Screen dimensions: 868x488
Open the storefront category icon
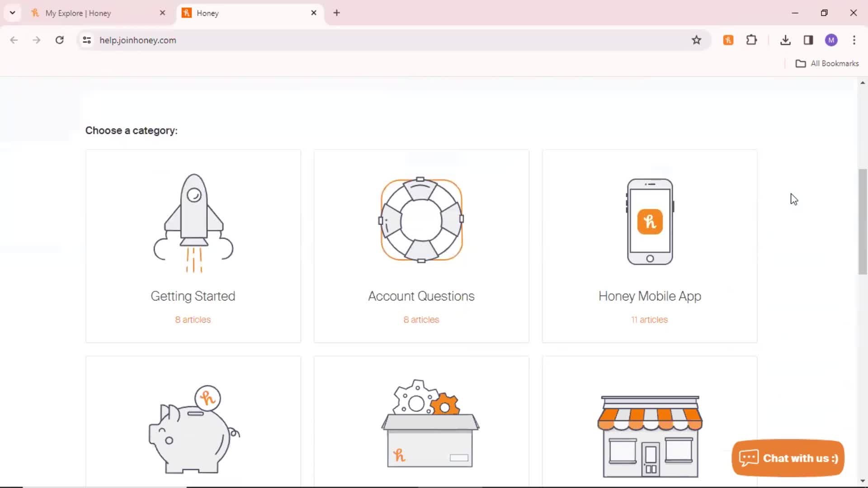pyautogui.click(x=650, y=436)
